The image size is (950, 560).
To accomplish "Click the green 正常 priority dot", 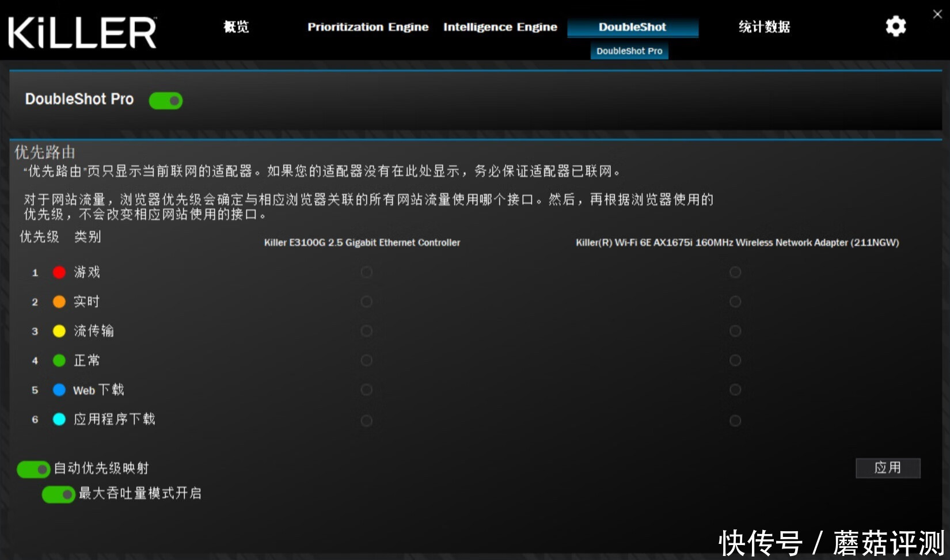I will (59, 360).
